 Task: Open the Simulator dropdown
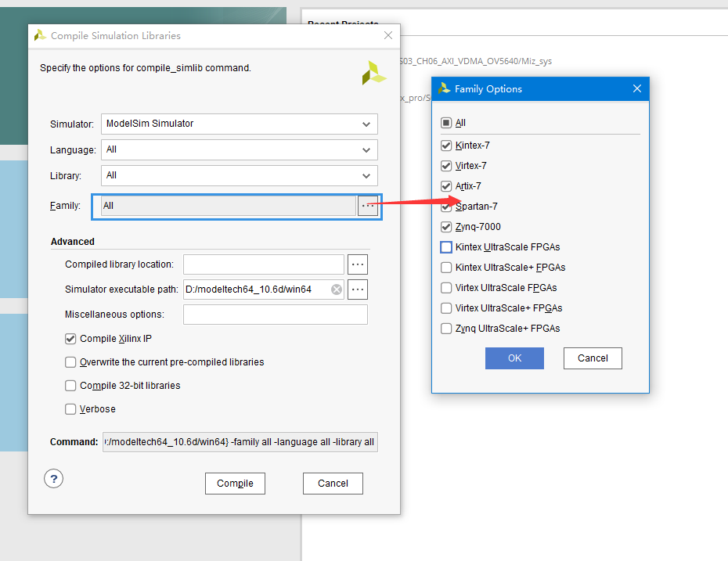[x=240, y=124]
